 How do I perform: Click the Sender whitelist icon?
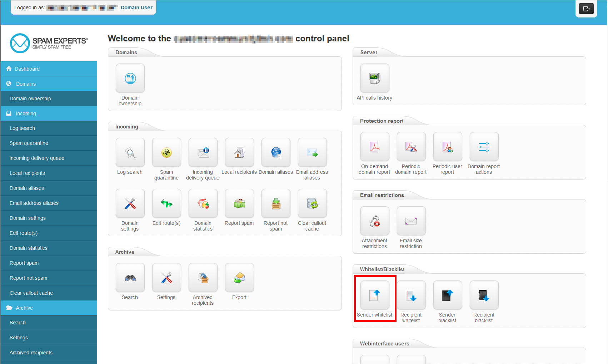coord(374,295)
